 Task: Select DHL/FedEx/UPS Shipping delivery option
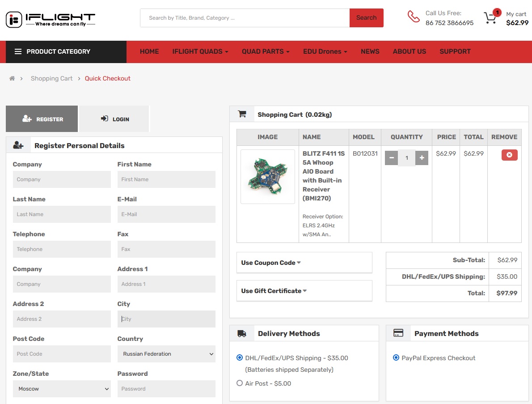[240, 357]
